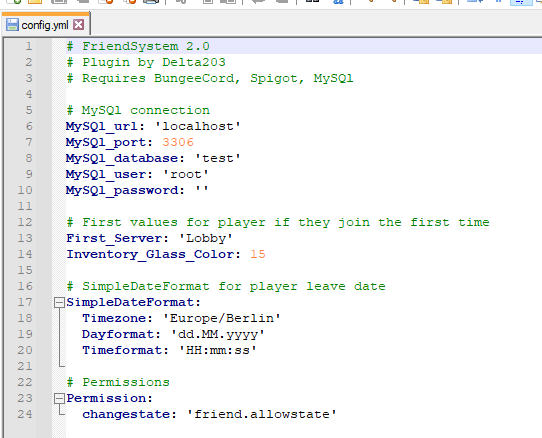Click the MySQl_port key

pos(107,142)
